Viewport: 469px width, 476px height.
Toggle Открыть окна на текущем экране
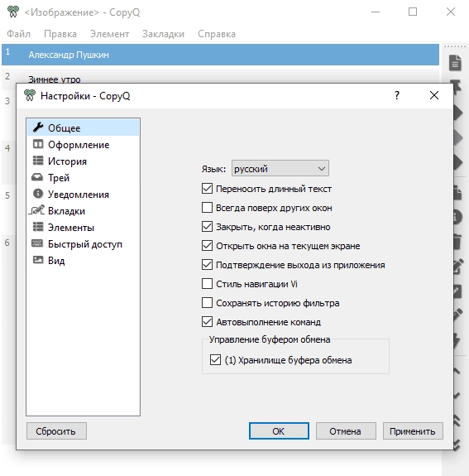[207, 246]
